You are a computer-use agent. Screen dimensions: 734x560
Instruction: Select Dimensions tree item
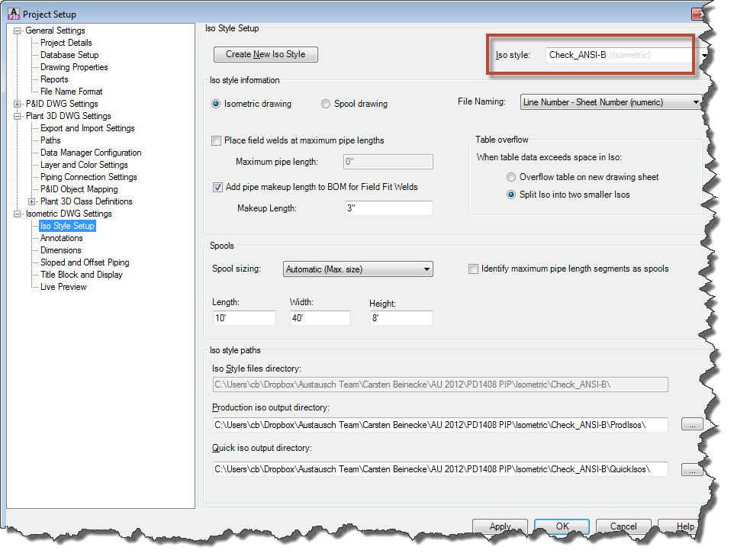tap(61, 250)
